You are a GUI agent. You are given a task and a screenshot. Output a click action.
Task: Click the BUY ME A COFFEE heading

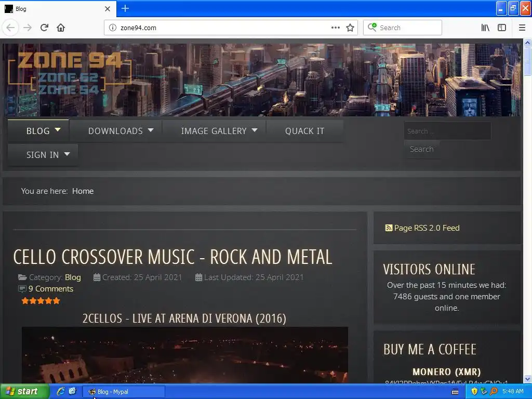(x=430, y=350)
